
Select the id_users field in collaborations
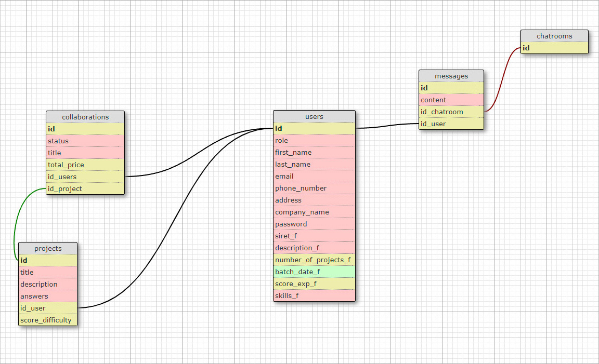pos(85,177)
